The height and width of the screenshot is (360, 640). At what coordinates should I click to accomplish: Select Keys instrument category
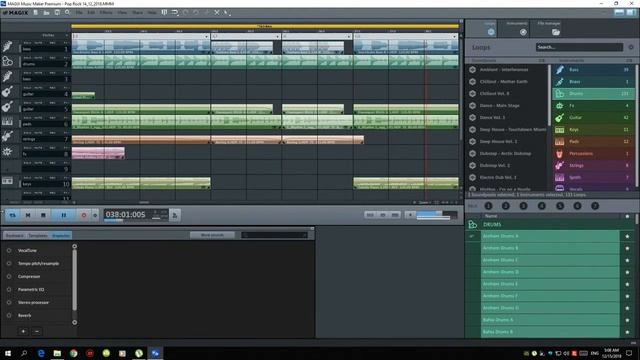(593, 129)
